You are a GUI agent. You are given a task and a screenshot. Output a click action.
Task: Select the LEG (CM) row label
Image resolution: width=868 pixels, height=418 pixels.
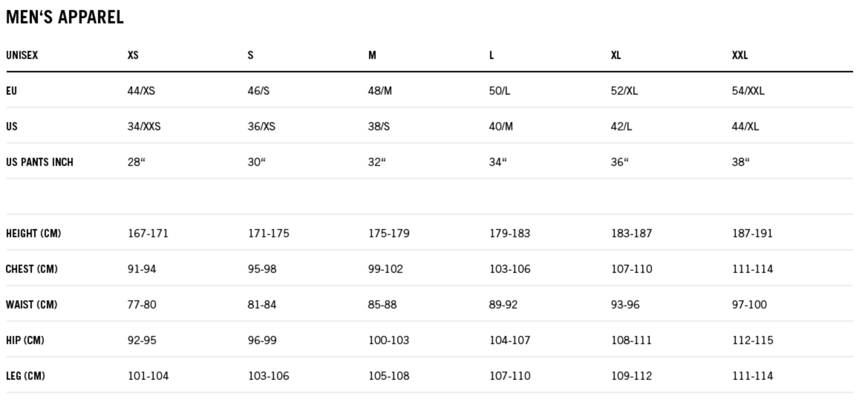(x=26, y=376)
